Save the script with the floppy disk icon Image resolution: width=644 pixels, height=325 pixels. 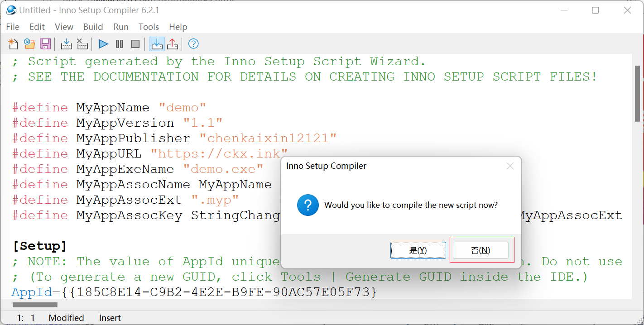[x=45, y=44]
